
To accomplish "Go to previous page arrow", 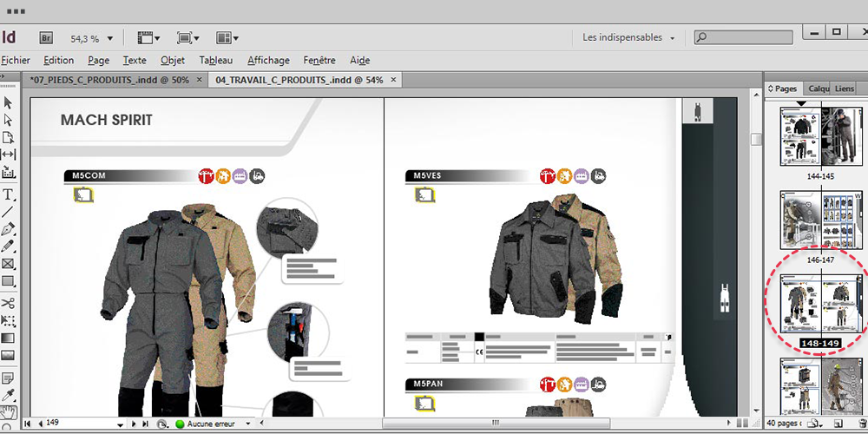I will coord(41,424).
